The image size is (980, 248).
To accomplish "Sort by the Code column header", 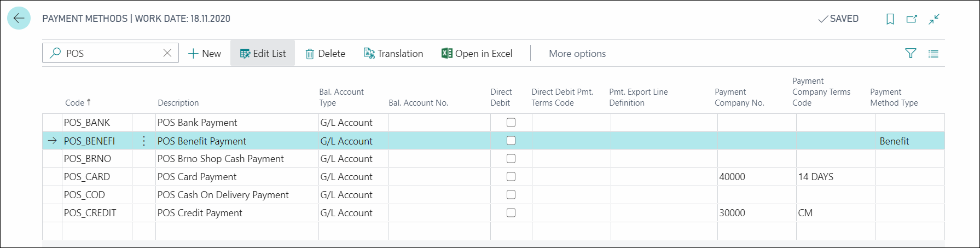I will coord(78,102).
